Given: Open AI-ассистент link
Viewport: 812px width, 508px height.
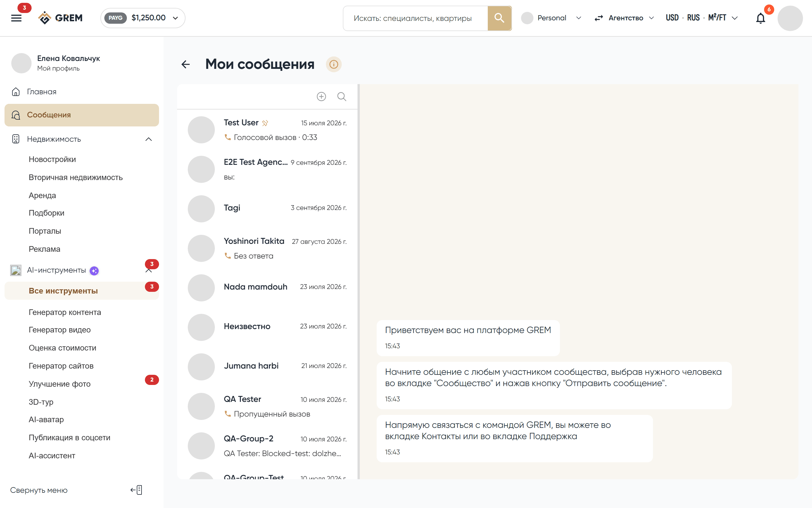Looking at the screenshot, I should 52,456.
